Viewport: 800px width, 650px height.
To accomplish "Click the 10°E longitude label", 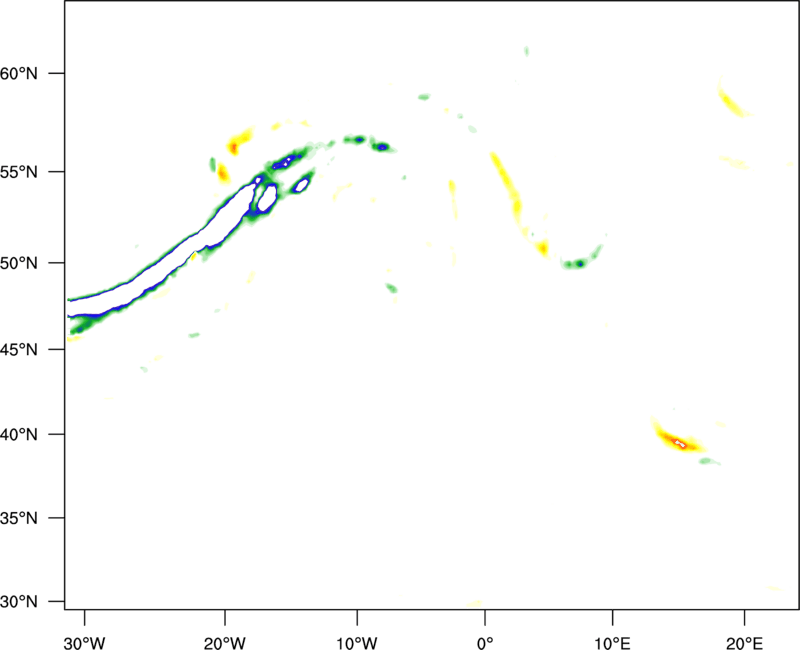I will 612,643.
